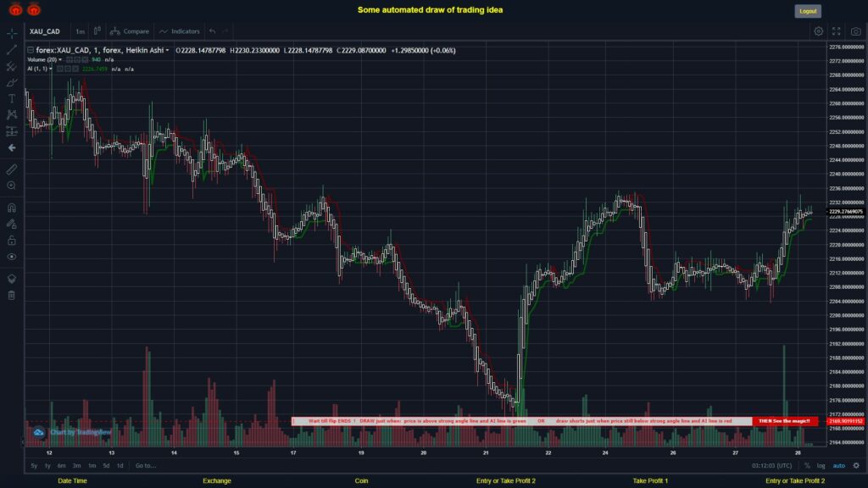Click the Take Profit 1 column header

(650, 481)
